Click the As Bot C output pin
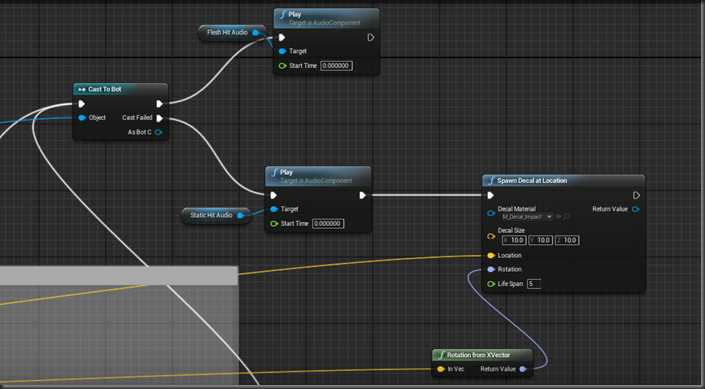 click(158, 132)
